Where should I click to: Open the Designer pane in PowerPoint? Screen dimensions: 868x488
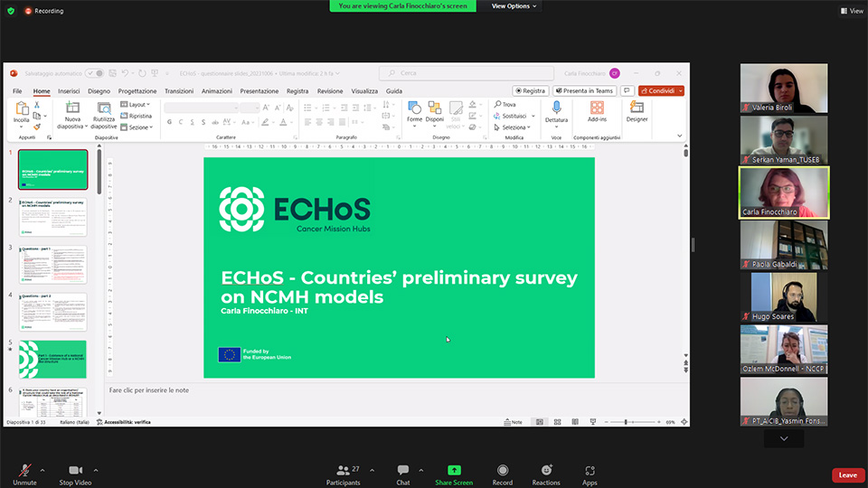tap(637, 108)
